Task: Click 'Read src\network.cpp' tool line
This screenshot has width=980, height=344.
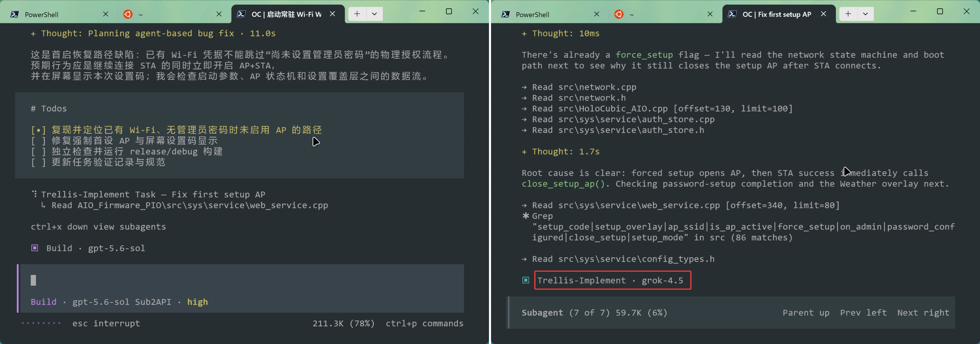Action: (579, 87)
